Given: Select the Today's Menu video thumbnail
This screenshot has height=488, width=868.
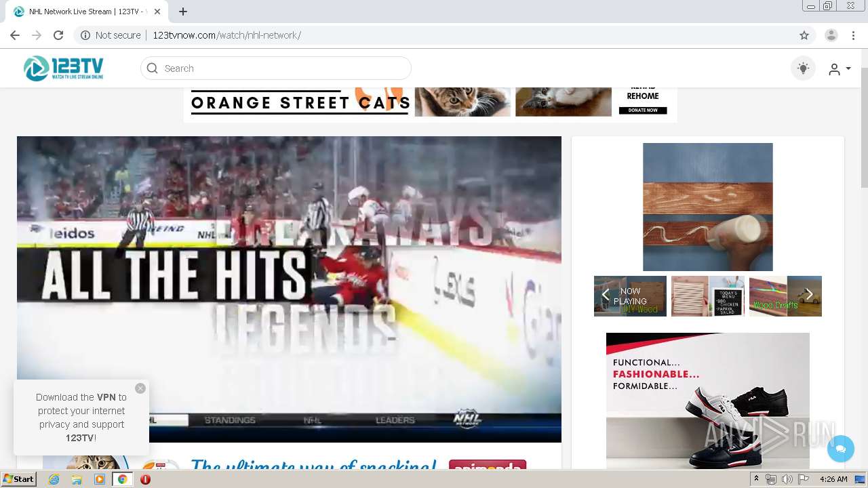Looking at the screenshot, I should pyautogui.click(x=708, y=296).
